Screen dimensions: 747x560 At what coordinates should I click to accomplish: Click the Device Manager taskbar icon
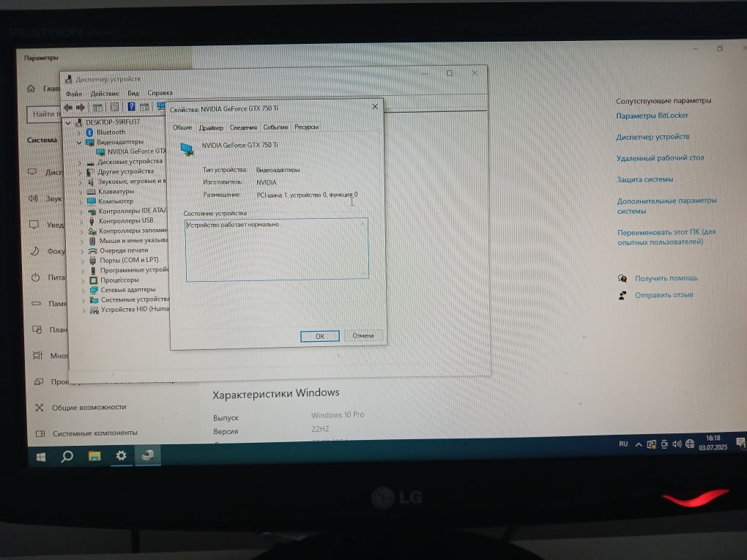(148, 455)
